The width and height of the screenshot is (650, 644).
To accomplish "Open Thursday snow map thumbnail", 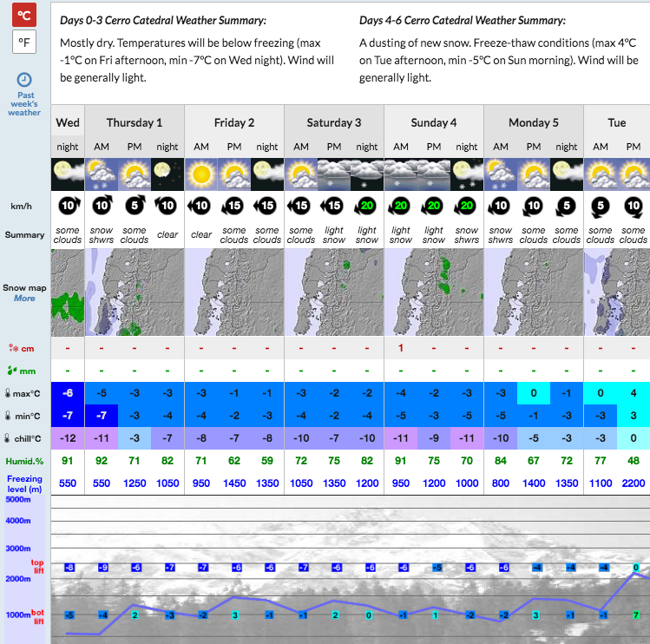I will point(135,292).
